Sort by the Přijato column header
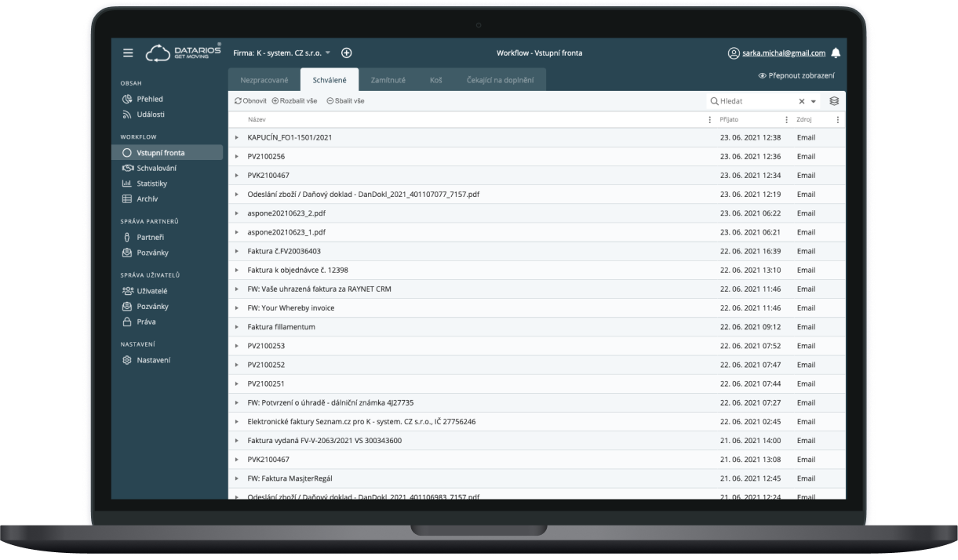This screenshot has width=958, height=560. 729,119
